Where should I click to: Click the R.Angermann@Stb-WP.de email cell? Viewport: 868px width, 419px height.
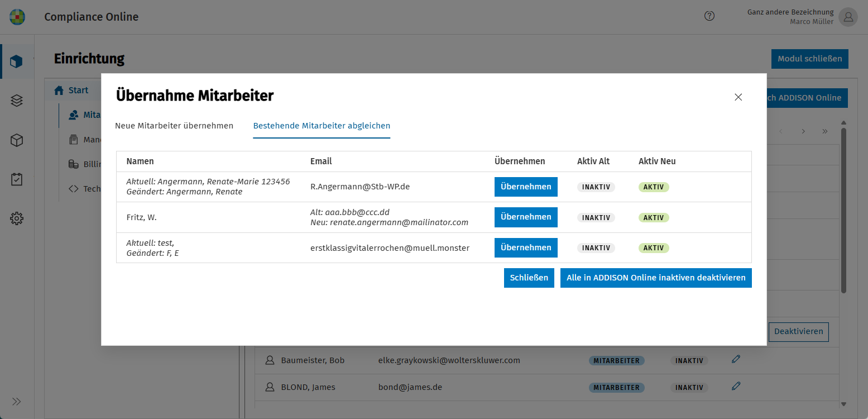pyautogui.click(x=360, y=187)
